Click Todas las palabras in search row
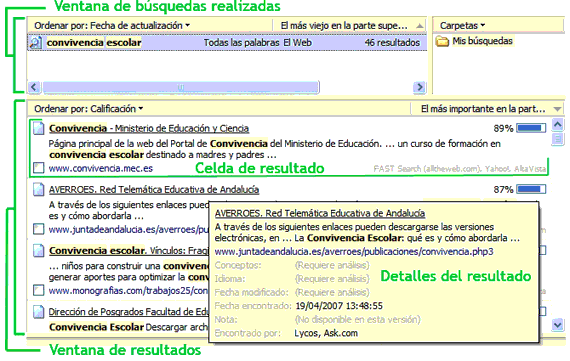Screen dimensions: 570x361 pos(241,43)
